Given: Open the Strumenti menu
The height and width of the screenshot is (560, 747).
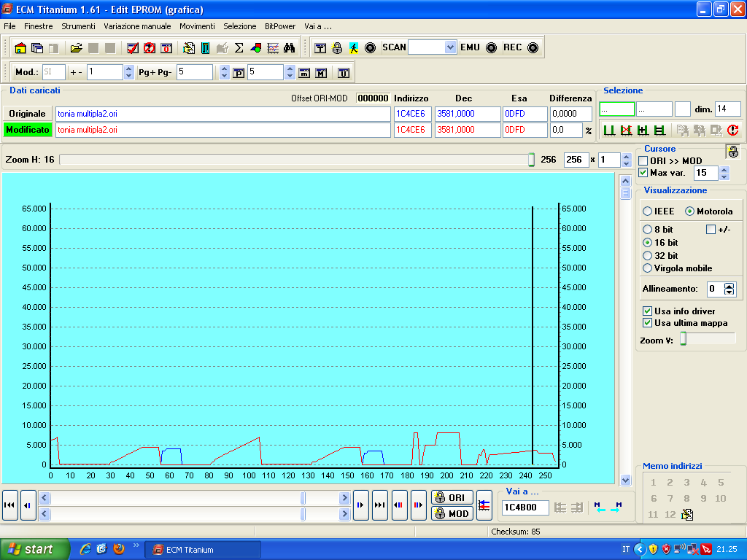Looking at the screenshot, I should 78,26.
